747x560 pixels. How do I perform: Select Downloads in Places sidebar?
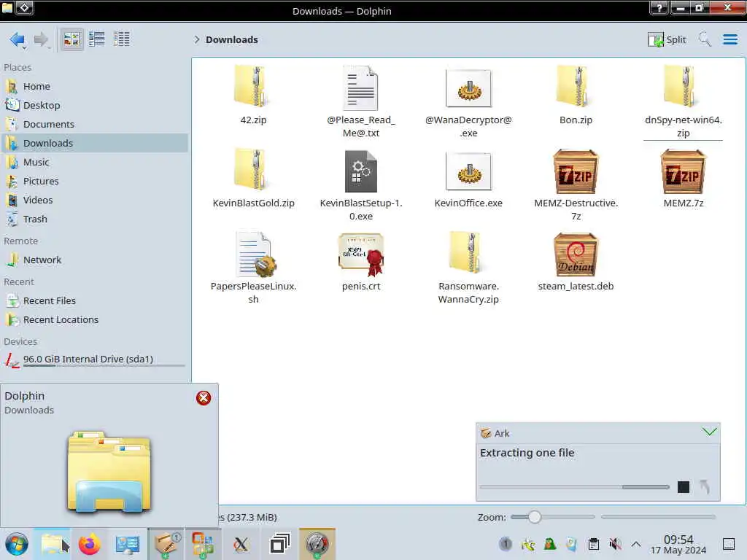[x=94, y=143]
